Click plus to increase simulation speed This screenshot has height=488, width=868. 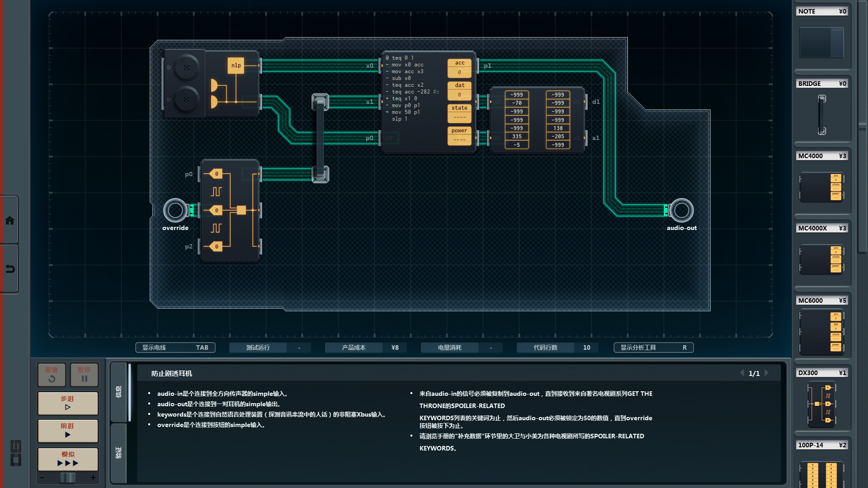pos(93,478)
